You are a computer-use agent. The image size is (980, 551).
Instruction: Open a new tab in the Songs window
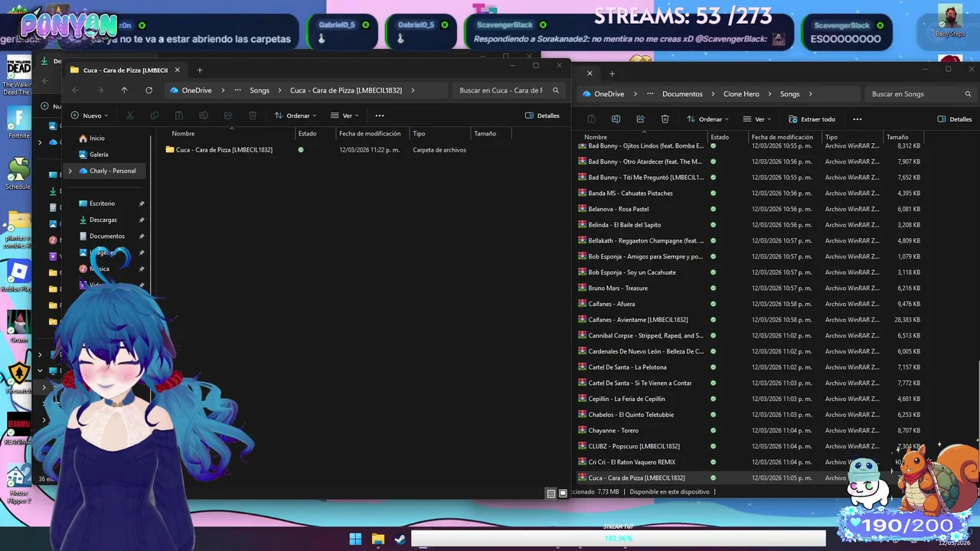(612, 73)
